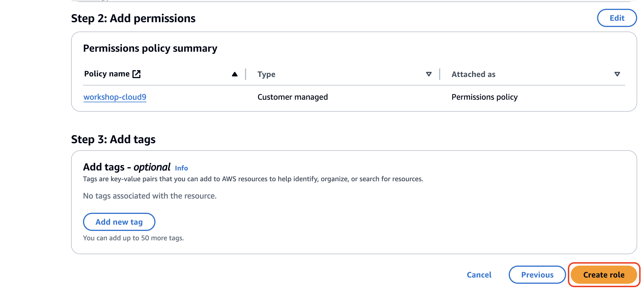Click the Step 2: Add permissions heading
Image resolution: width=644 pixels, height=292 pixels.
(x=133, y=18)
